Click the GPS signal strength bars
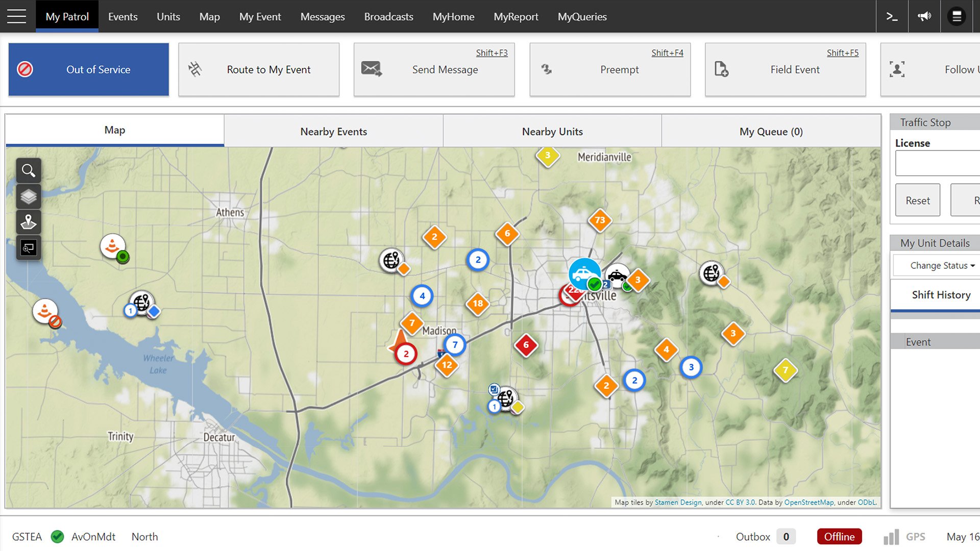This screenshot has width=980, height=551. tap(891, 537)
